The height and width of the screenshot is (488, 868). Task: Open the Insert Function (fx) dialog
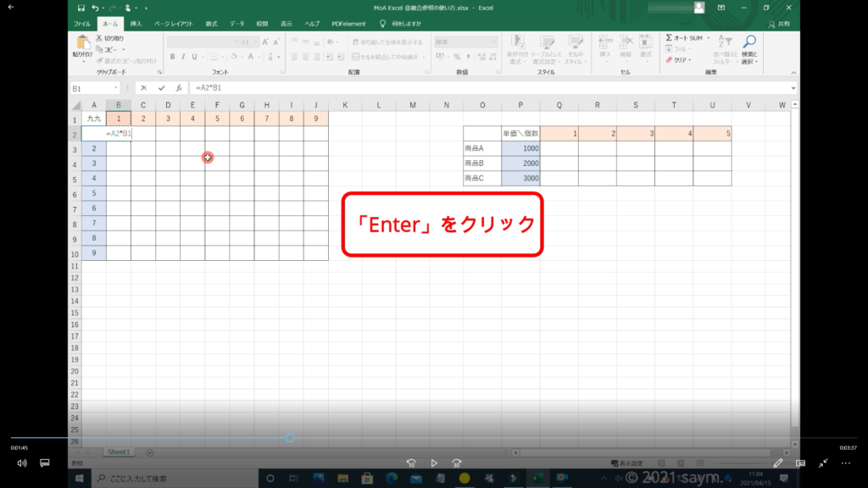(179, 88)
